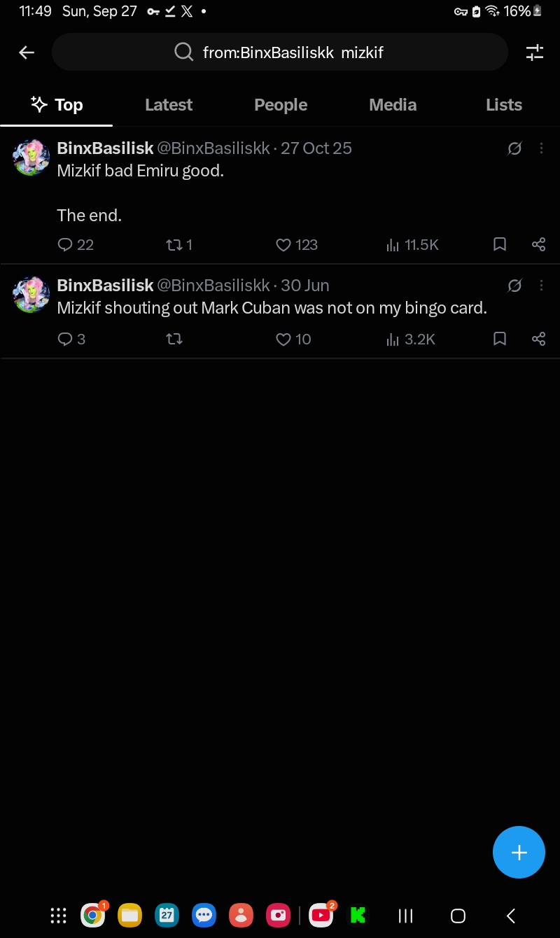Switch to the Latest tab

(169, 105)
